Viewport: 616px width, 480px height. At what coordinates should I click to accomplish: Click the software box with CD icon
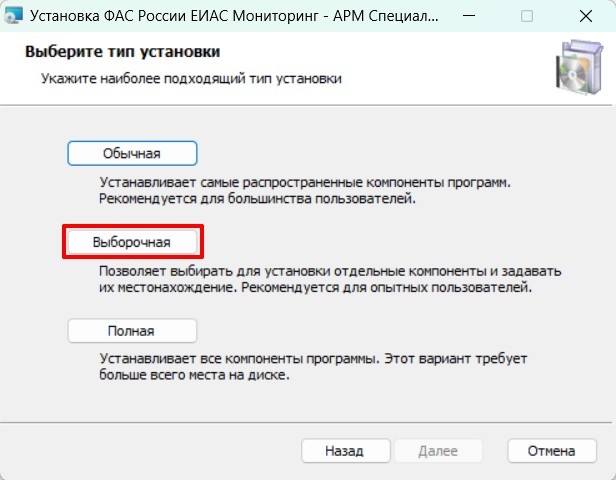[x=579, y=67]
